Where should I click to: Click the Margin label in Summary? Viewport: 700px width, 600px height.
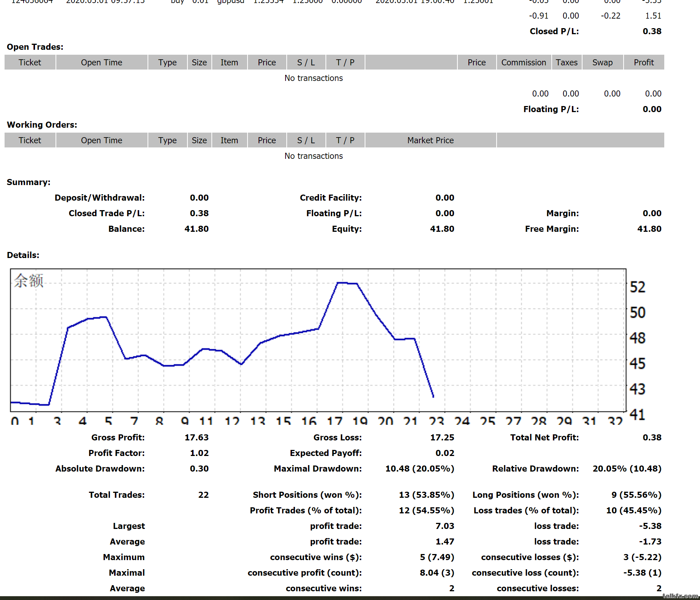click(x=562, y=213)
